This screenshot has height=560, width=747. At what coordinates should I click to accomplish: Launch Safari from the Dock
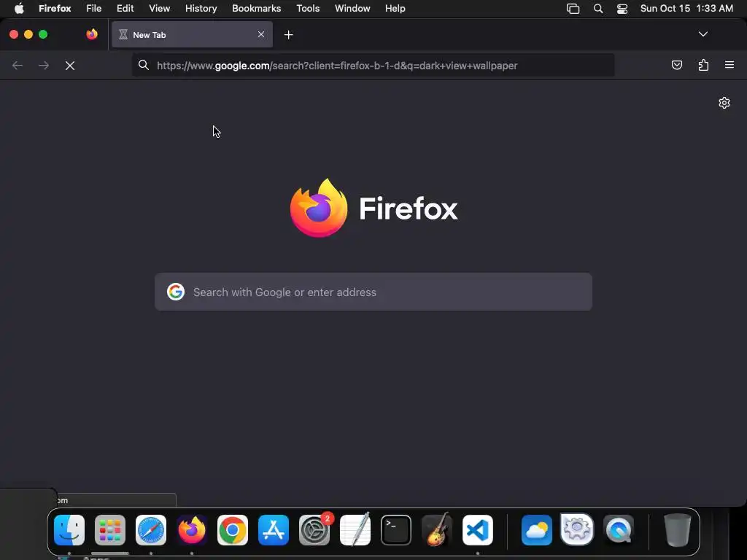(151, 529)
